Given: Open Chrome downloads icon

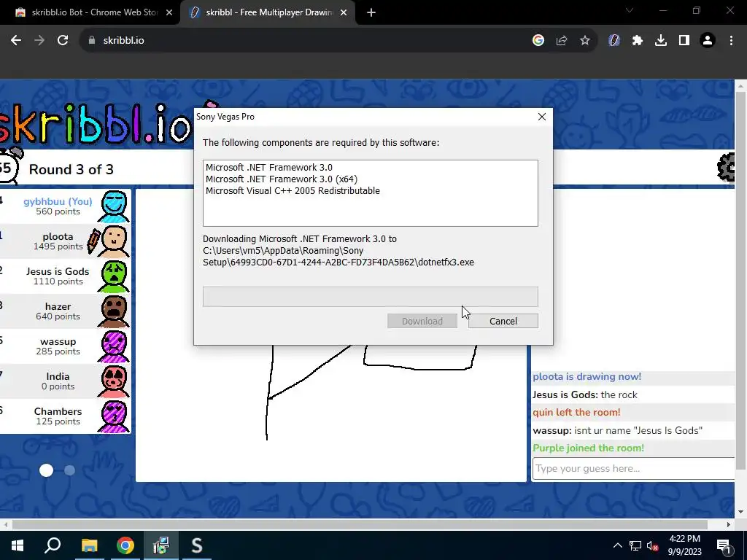Looking at the screenshot, I should (x=661, y=41).
